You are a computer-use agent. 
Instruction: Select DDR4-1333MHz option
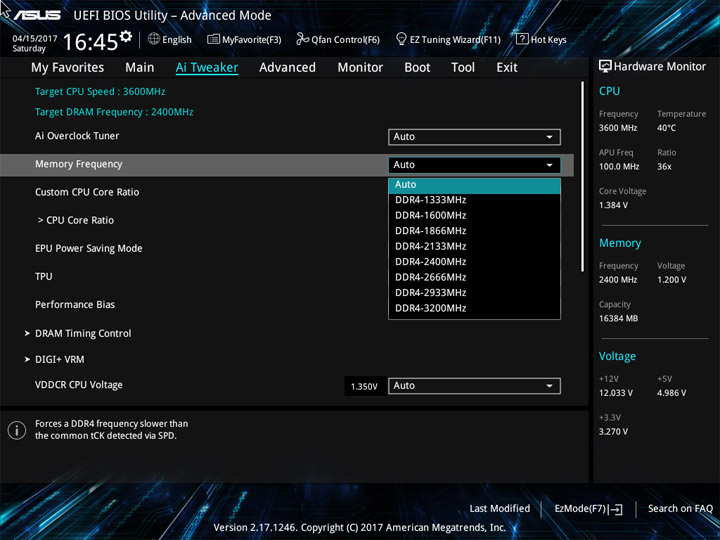(474, 200)
